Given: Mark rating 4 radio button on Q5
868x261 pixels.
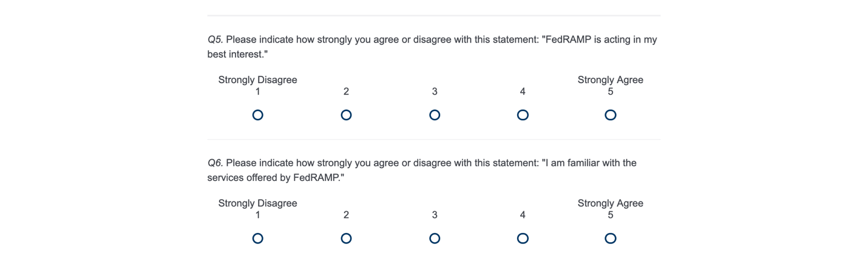Looking at the screenshot, I should pyautogui.click(x=523, y=115).
